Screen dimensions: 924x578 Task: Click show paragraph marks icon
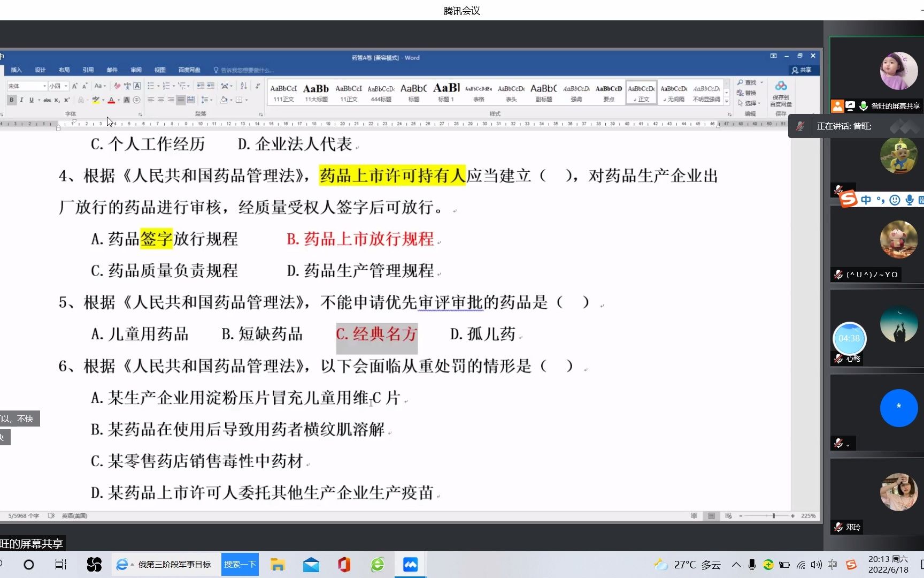click(258, 86)
